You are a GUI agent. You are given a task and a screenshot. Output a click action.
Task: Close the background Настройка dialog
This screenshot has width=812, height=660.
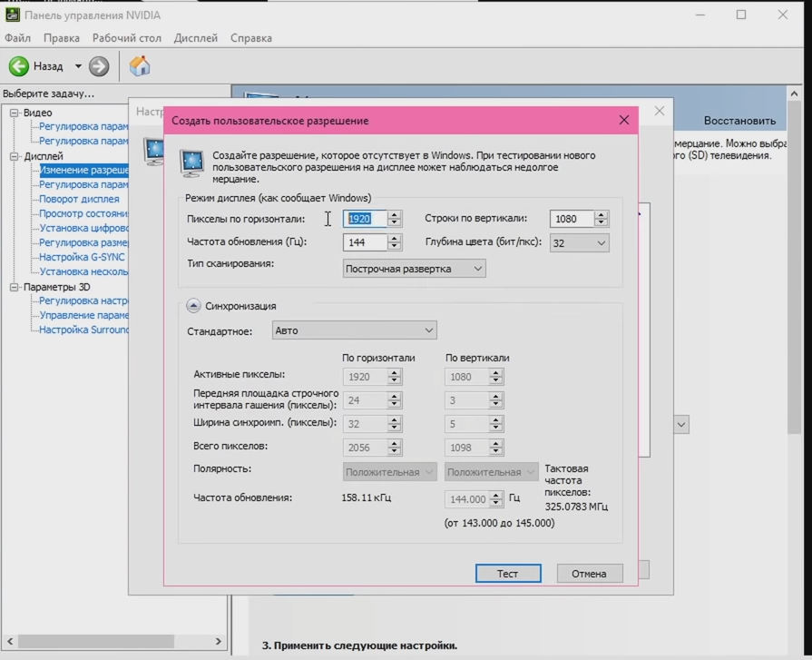click(x=660, y=111)
